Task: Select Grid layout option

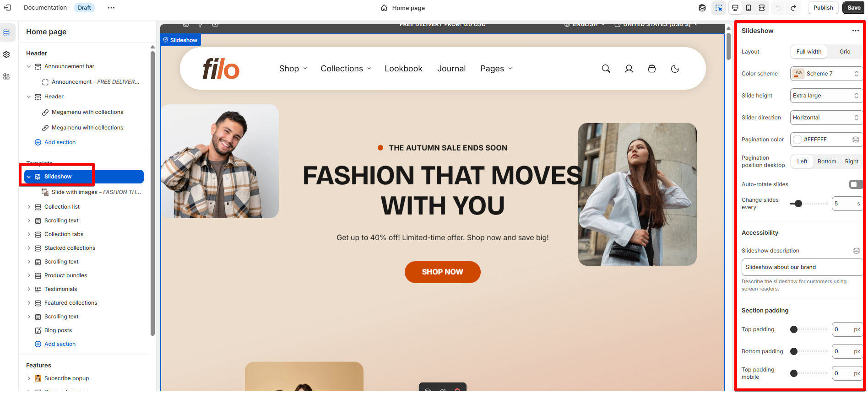Action: [x=845, y=52]
